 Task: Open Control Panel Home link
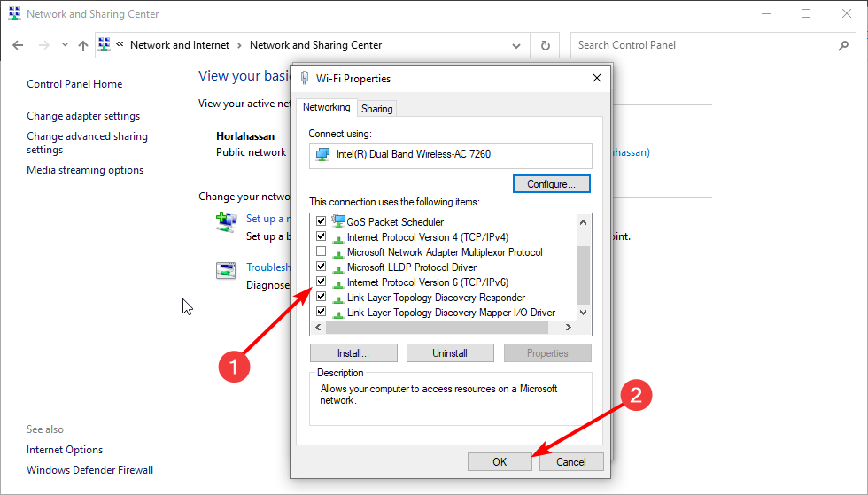(x=74, y=84)
